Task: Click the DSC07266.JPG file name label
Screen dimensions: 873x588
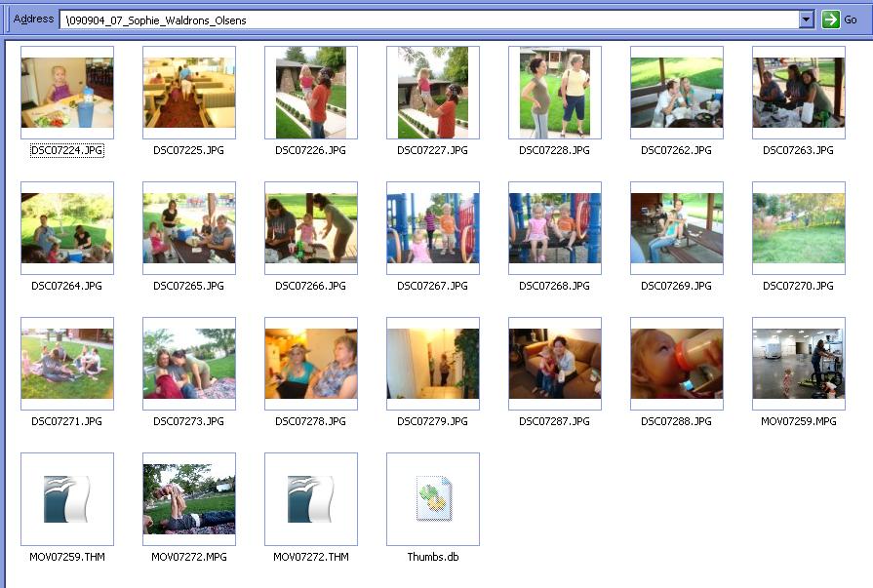Action: pos(311,286)
